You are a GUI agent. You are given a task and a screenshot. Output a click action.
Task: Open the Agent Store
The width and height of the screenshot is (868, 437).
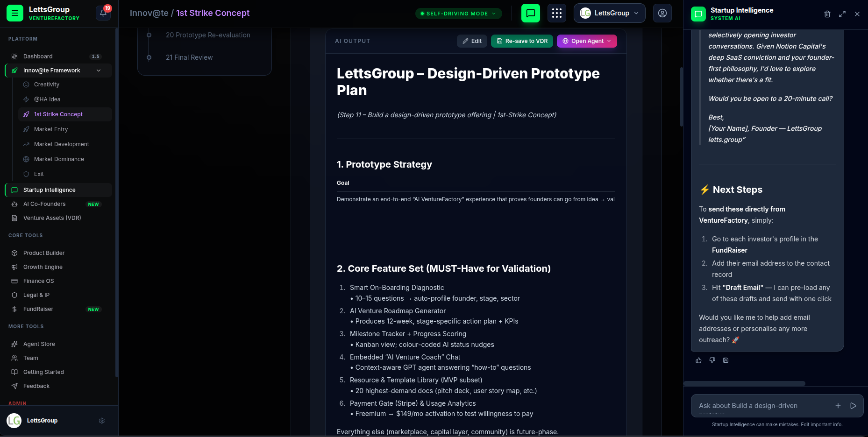58,344
